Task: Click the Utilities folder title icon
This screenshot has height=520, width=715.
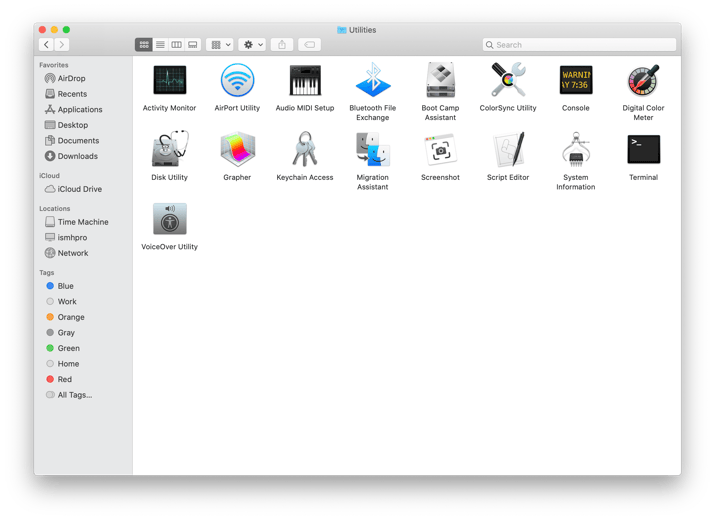Action: coord(342,30)
